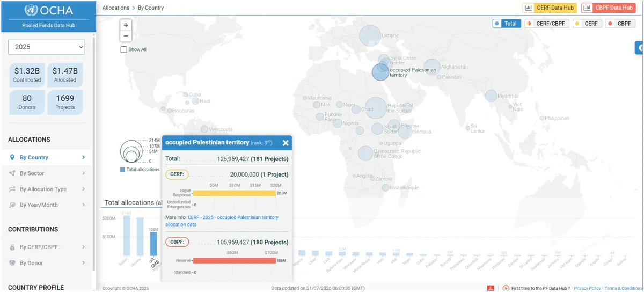Click the PDF export icon in footer
The image size is (644, 292).
point(490,288)
